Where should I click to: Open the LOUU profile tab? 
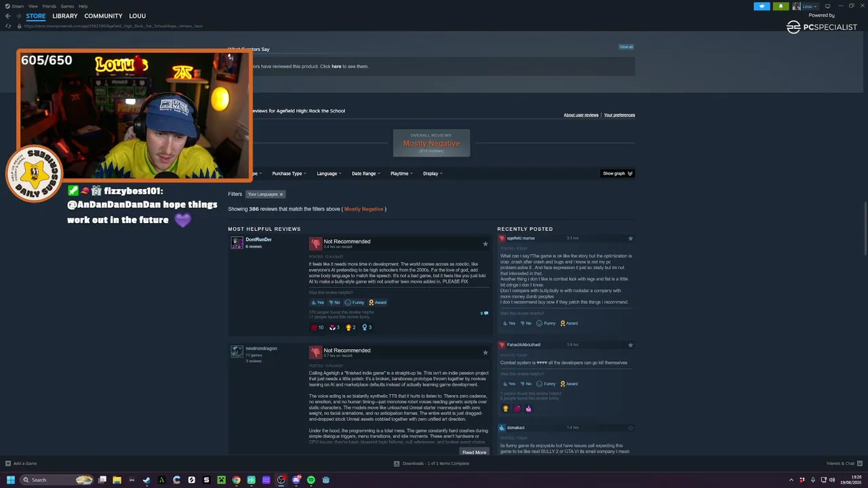[x=137, y=16]
